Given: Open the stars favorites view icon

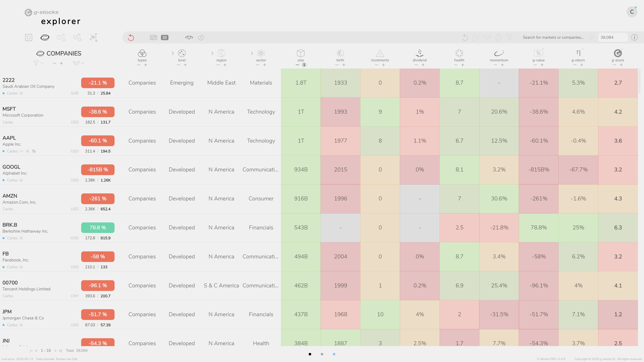Looking at the screenshot, I should click(77, 38).
